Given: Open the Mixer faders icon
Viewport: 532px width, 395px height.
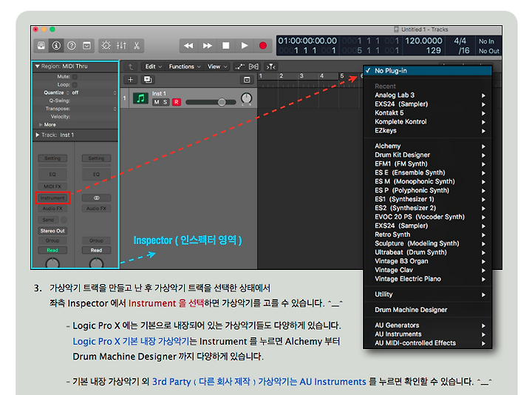Looking at the screenshot, I should click(121, 46).
